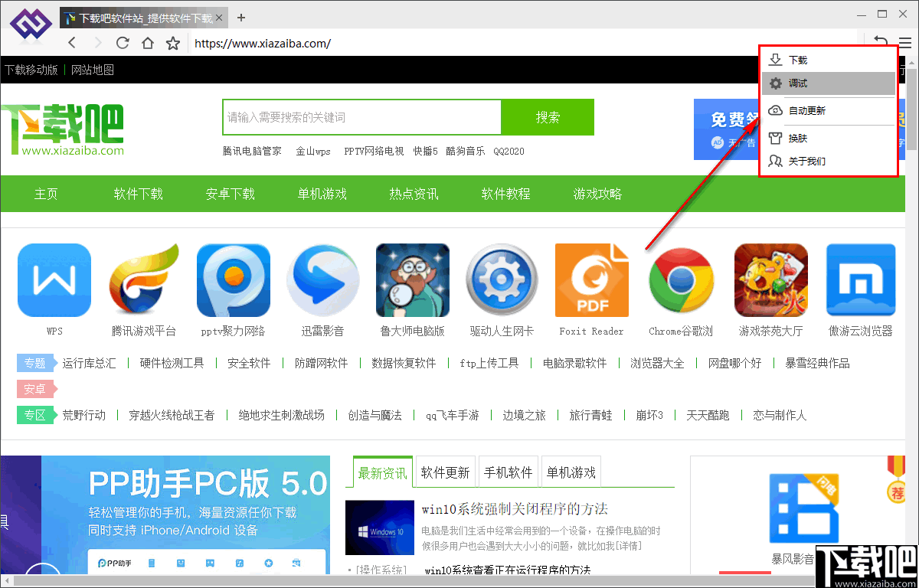This screenshot has height=588, width=919.
Task: Open 荒野行动 game link
Action: click(x=84, y=415)
